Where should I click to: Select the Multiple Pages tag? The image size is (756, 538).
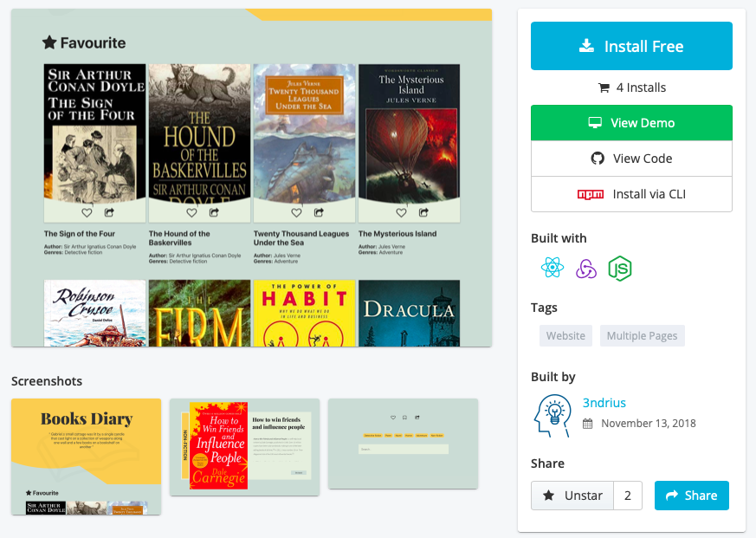click(642, 335)
